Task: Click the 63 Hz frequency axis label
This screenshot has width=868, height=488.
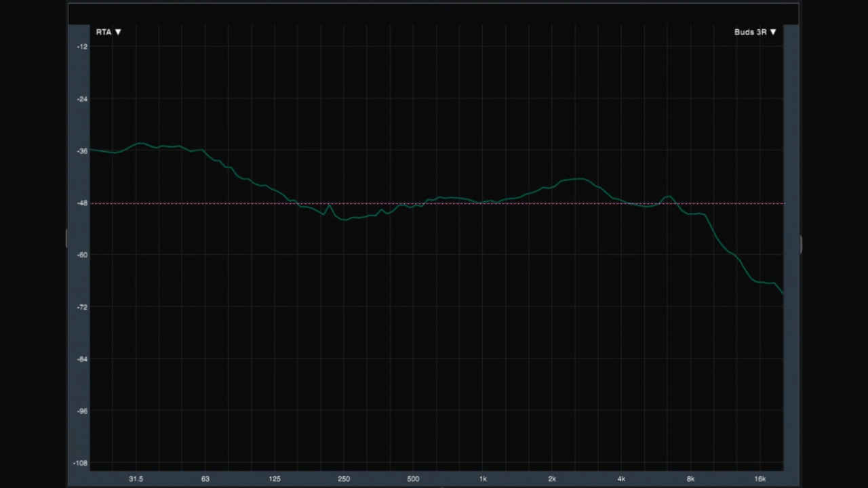Action: tap(205, 478)
